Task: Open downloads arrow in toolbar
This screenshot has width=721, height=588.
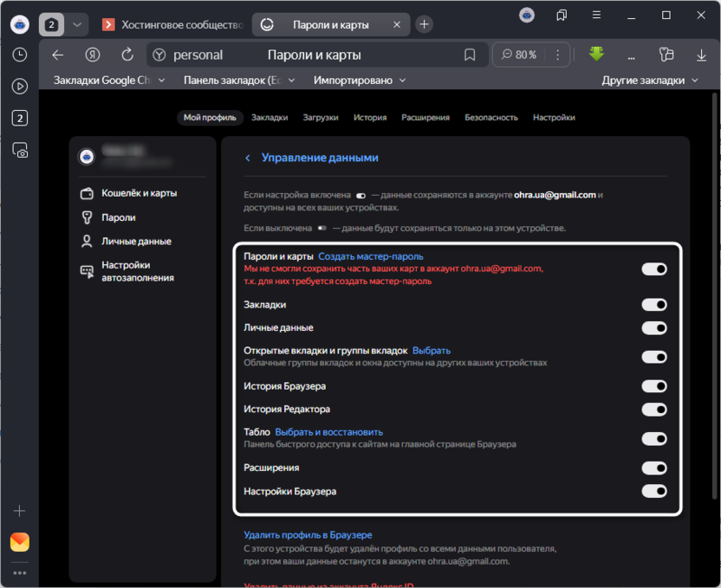Action: tap(701, 55)
